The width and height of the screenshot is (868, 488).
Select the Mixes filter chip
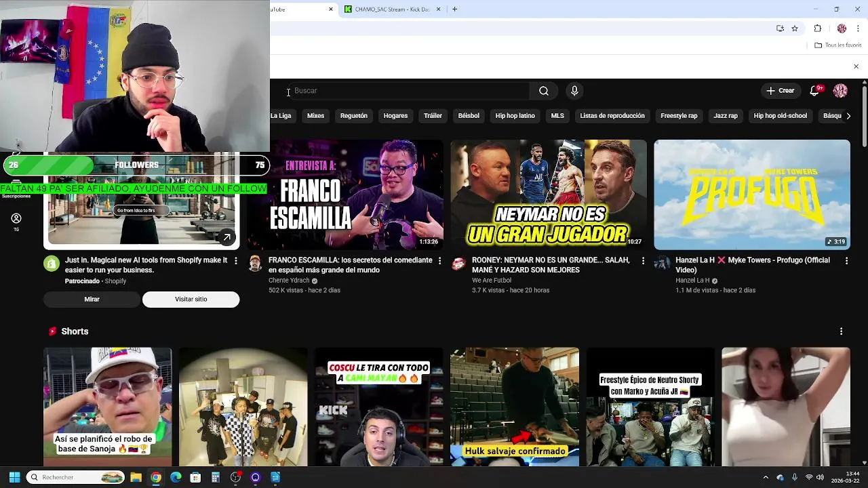pyautogui.click(x=315, y=116)
